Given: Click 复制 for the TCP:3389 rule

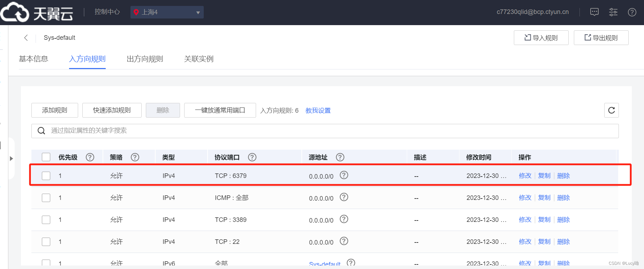Looking at the screenshot, I should (544, 220).
